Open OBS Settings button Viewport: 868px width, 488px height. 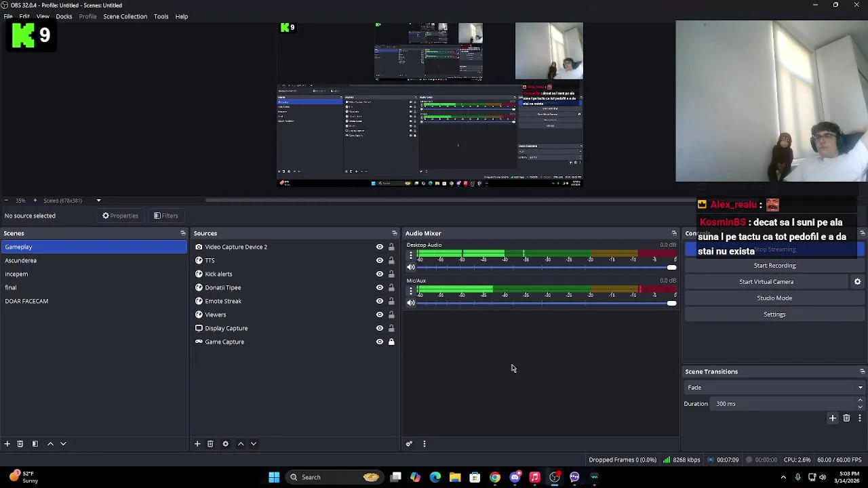coord(774,314)
